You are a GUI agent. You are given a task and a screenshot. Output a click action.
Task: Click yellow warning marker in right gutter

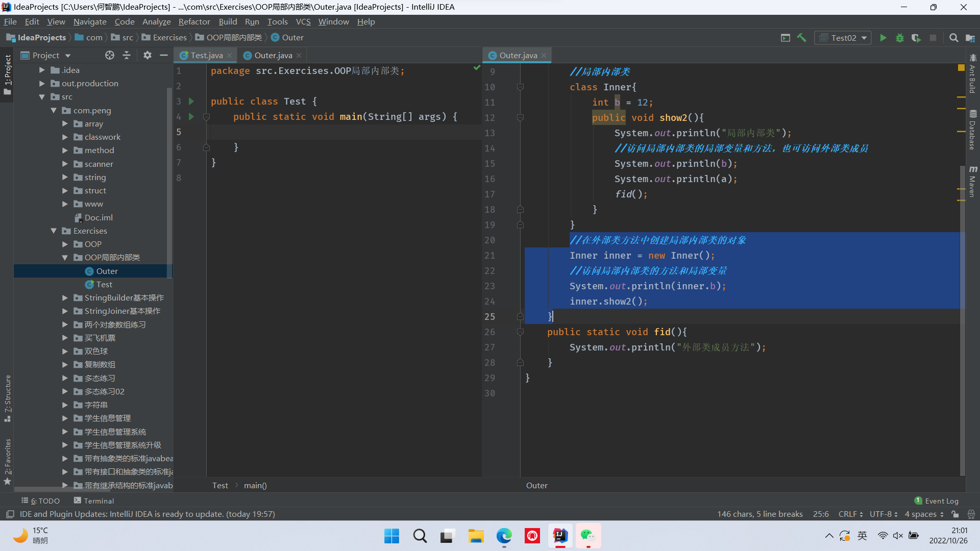(x=961, y=68)
